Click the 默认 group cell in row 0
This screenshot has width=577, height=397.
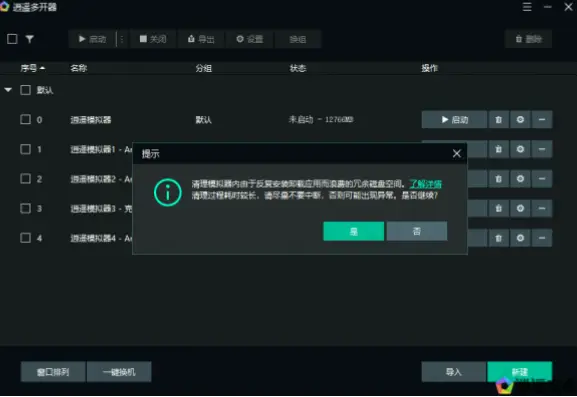pyautogui.click(x=203, y=120)
